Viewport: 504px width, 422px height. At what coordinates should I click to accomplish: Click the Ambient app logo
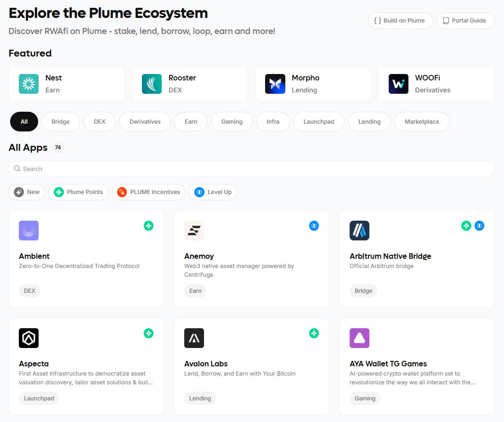coord(28,230)
